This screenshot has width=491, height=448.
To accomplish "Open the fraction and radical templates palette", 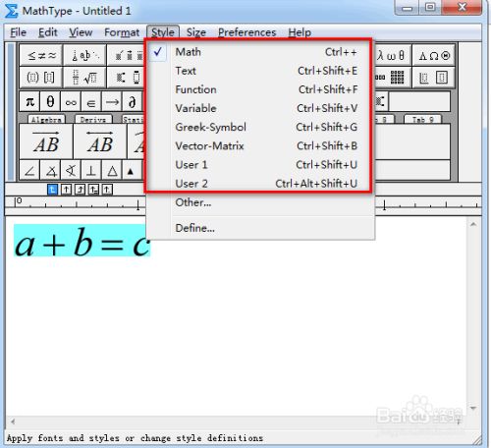I will 84,78.
